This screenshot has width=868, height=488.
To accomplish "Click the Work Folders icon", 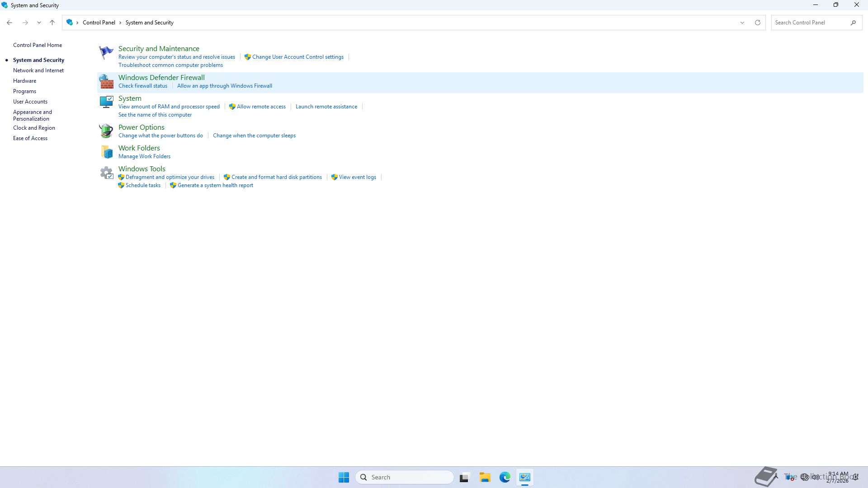I will pyautogui.click(x=106, y=152).
